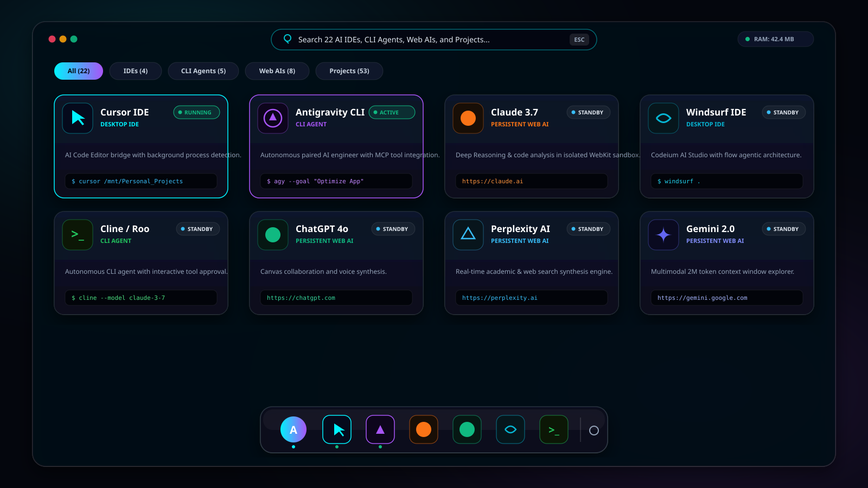Click the RAM: 42.4 MB indicator
Image resolution: width=868 pixels, height=488 pixels.
point(776,39)
